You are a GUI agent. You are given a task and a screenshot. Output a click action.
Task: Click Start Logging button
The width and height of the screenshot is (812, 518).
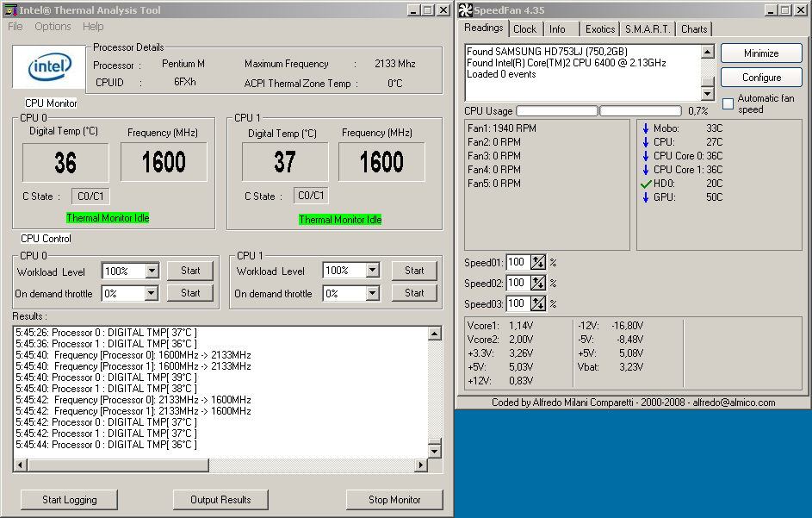click(x=70, y=499)
